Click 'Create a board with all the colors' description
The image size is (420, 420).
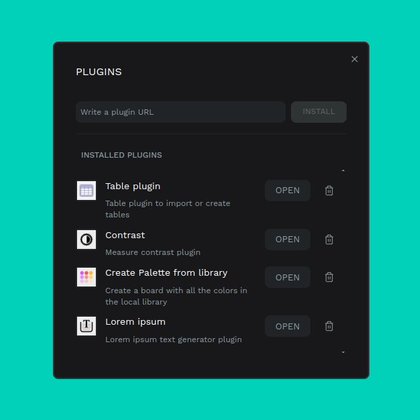tap(176, 296)
